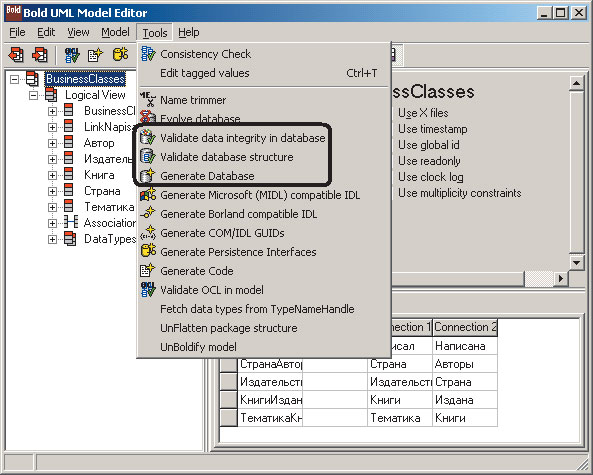Expand the Издатель... tree node
This screenshot has height=475, width=593.
[x=52, y=159]
